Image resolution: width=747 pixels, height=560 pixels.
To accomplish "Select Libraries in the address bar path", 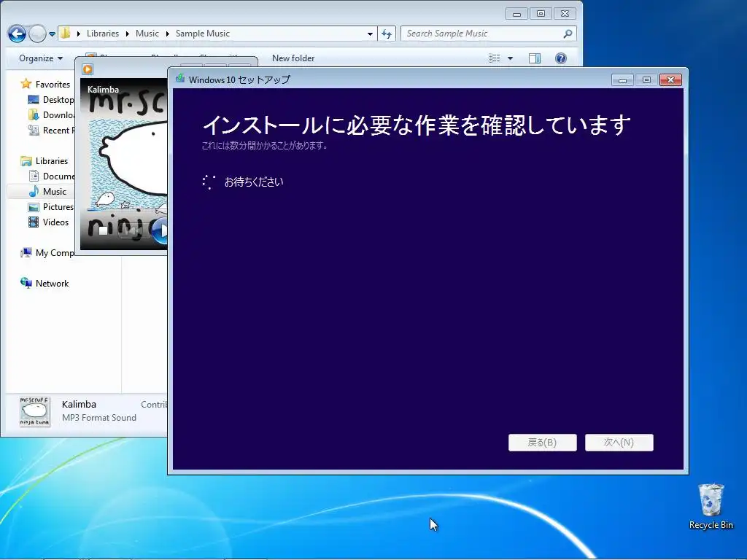I will (102, 34).
